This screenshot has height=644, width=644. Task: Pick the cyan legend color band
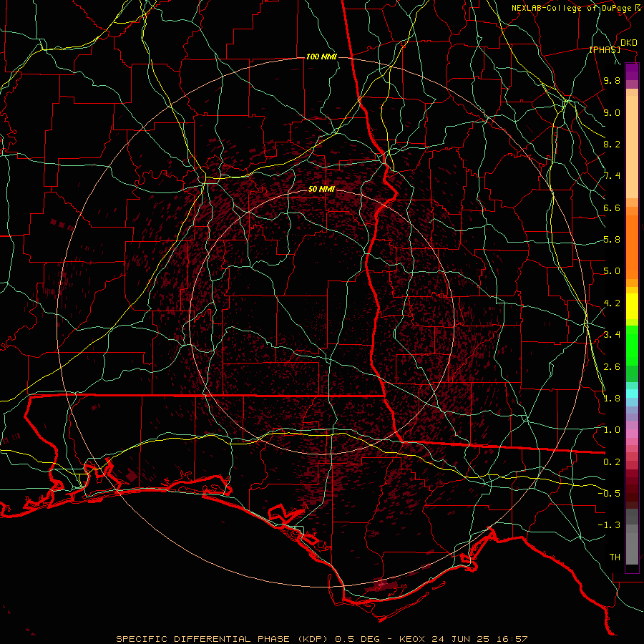tap(632, 394)
